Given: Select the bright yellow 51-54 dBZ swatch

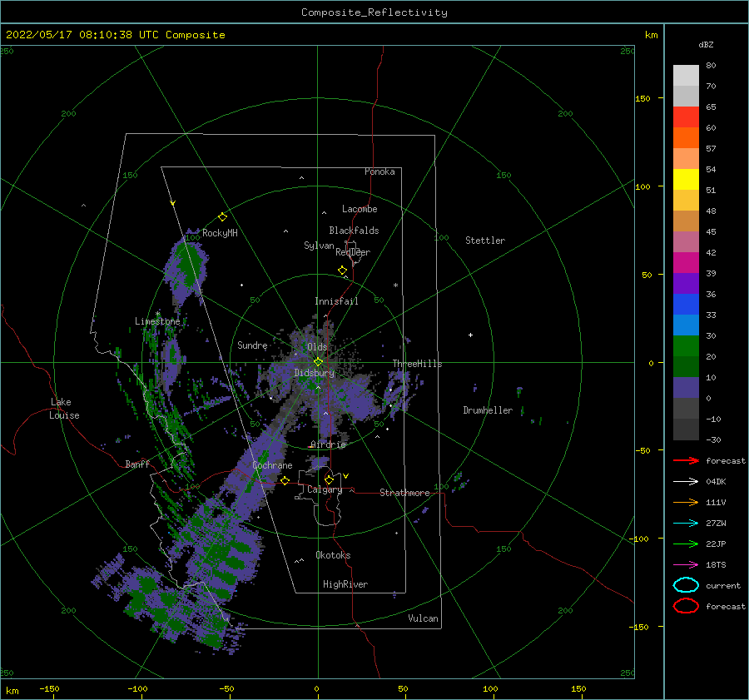Looking at the screenshot, I should 686,180.
